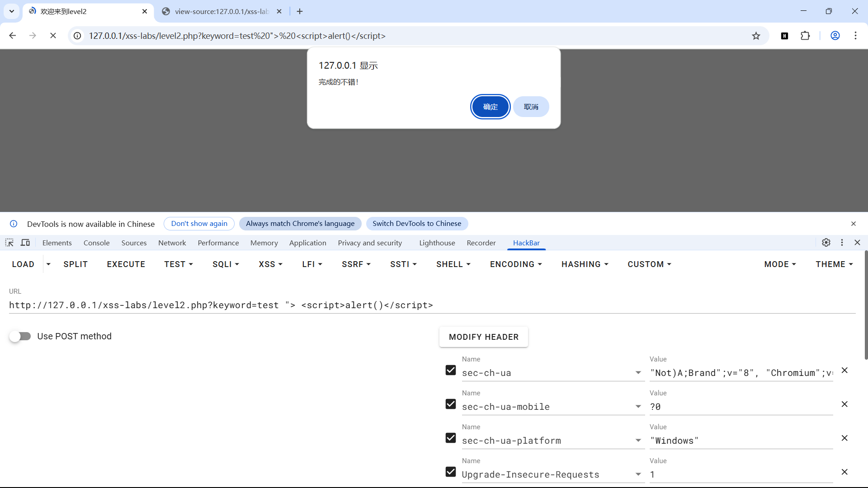Open the CUSTOM dropdown menu
This screenshot has height=488, width=868.
pyautogui.click(x=649, y=264)
